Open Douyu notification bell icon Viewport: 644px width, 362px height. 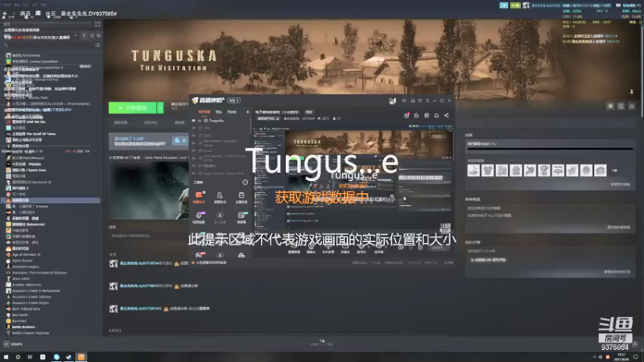point(436,115)
